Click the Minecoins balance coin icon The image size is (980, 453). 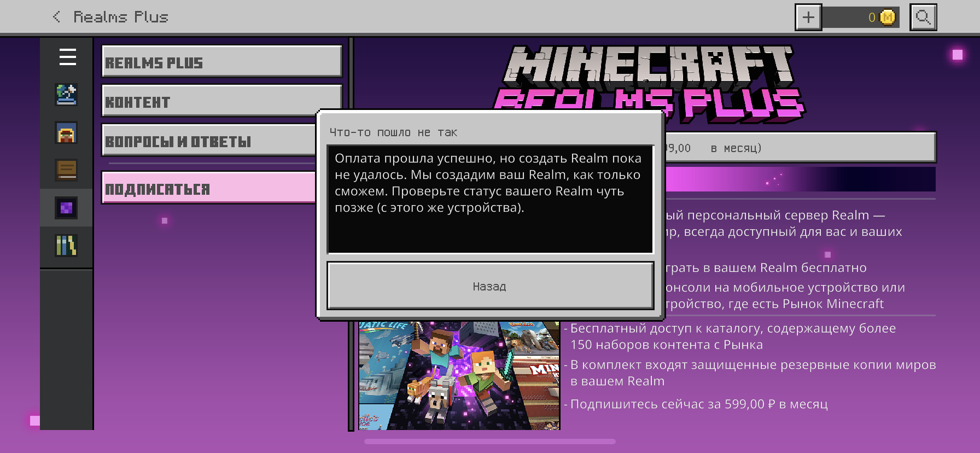pos(888,18)
